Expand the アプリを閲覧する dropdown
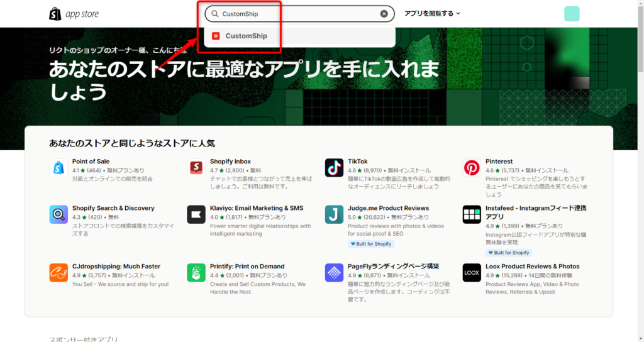Image resolution: width=644 pixels, height=342 pixels. pyautogui.click(x=432, y=14)
